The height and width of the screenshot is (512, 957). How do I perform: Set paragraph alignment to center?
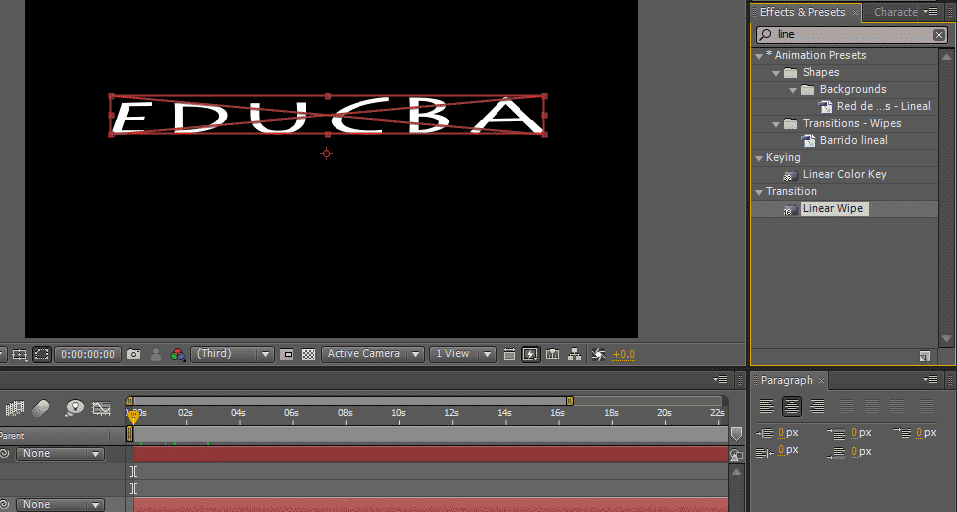coord(792,406)
